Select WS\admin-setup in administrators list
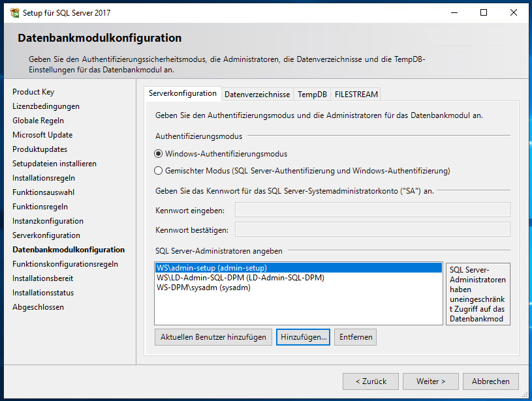532x401 pixels. 298,268
